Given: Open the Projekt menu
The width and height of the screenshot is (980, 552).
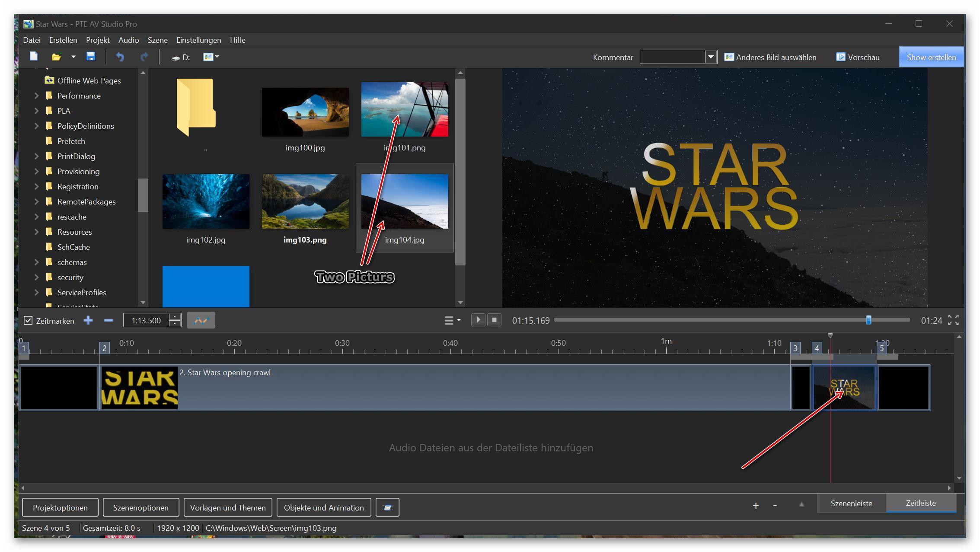Looking at the screenshot, I should tap(97, 40).
